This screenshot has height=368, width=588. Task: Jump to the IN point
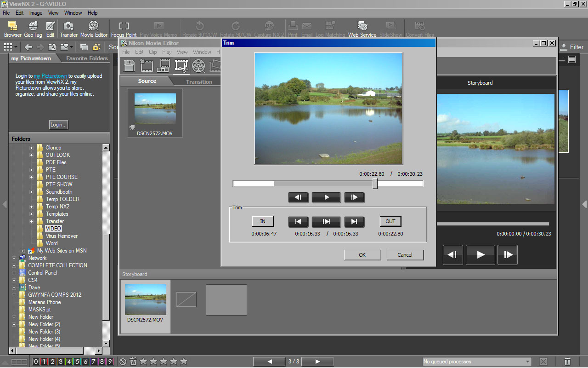click(x=298, y=222)
